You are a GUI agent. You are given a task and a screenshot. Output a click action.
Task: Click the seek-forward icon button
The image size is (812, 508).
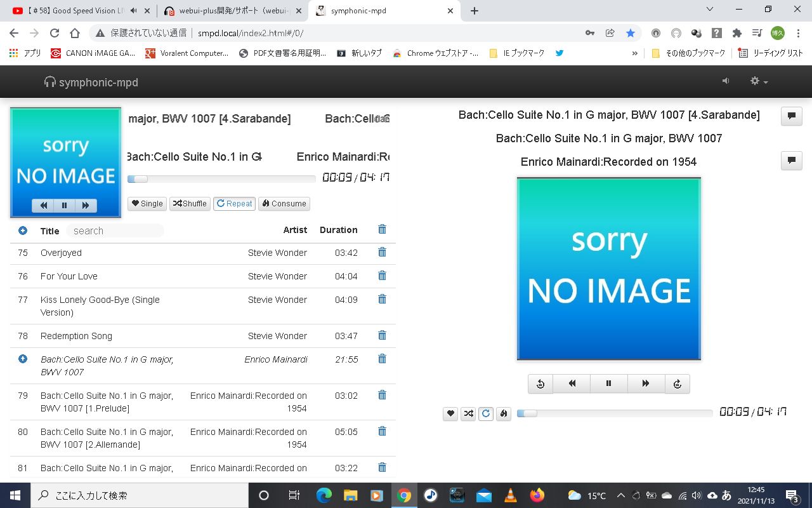pyautogui.click(x=677, y=384)
